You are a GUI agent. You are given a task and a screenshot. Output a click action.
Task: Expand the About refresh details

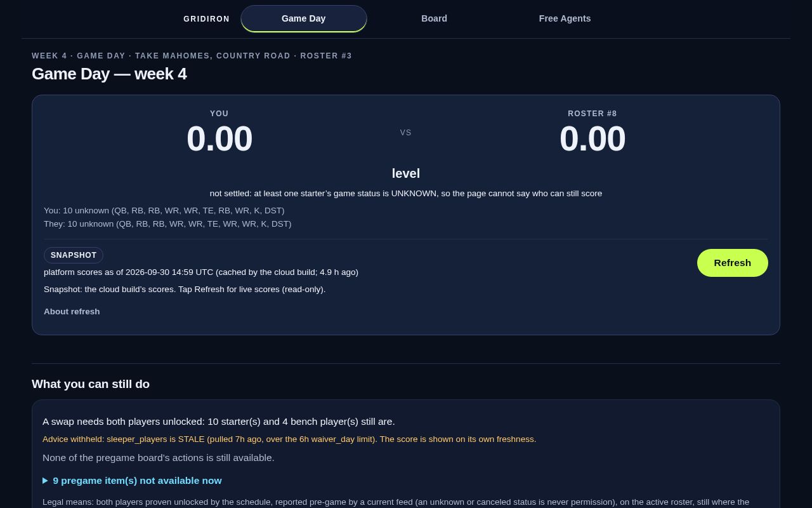tap(72, 312)
